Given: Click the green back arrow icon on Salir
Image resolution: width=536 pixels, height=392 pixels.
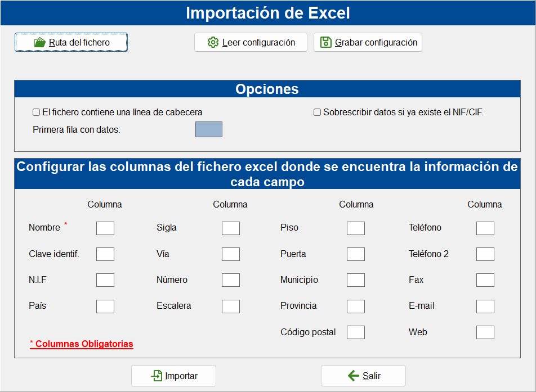Looking at the screenshot, I should [354, 376].
